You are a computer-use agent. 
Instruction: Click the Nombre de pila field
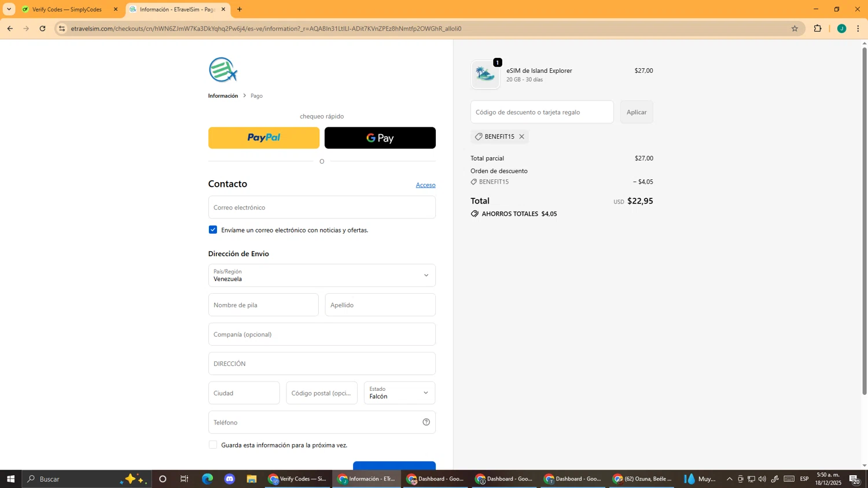tap(263, 305)
